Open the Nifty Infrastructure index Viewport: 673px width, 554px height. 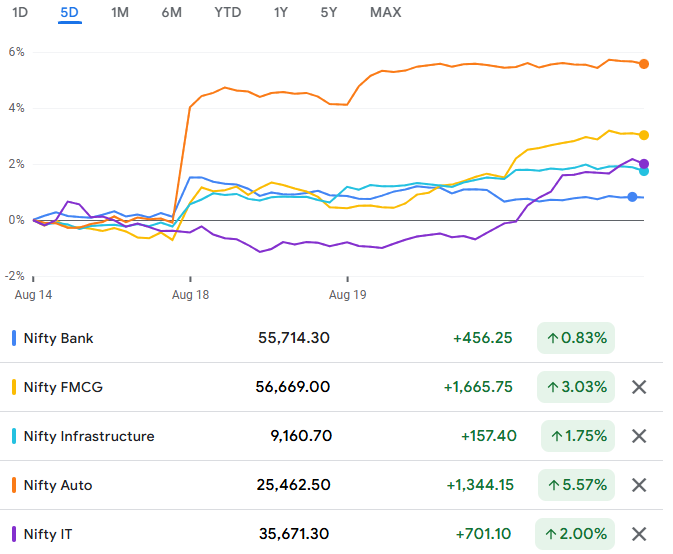point(89,436)
